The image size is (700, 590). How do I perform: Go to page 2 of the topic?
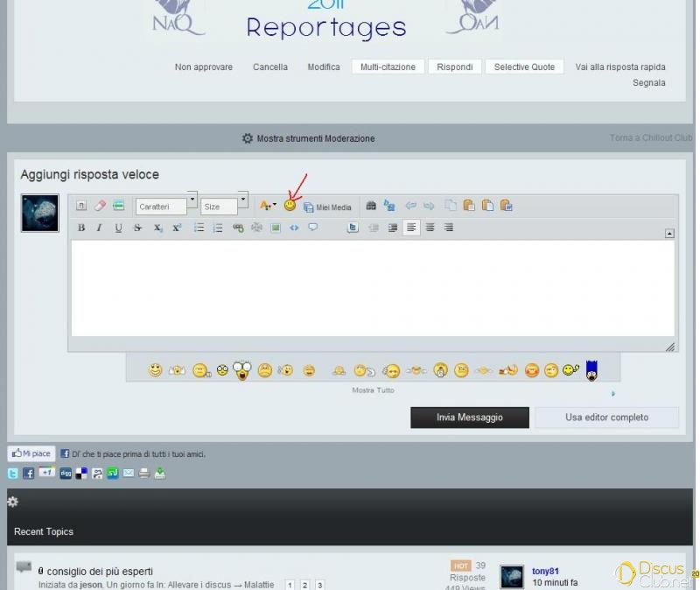304,585
